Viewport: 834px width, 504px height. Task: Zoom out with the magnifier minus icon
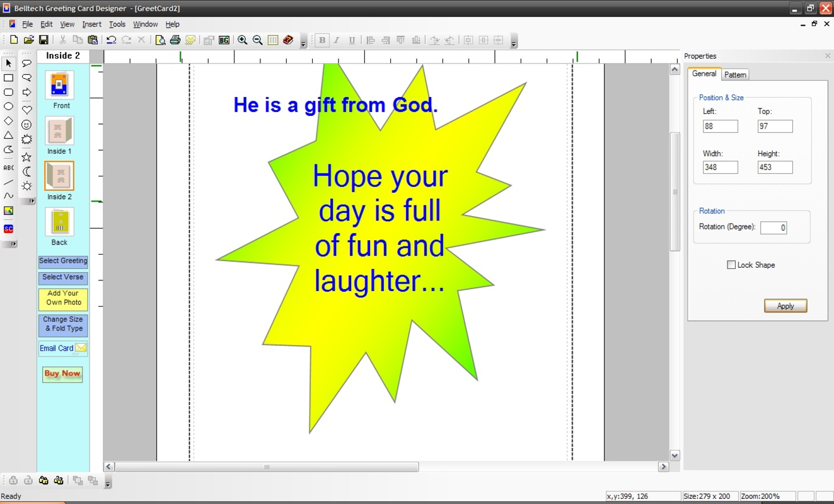[257, 40]
